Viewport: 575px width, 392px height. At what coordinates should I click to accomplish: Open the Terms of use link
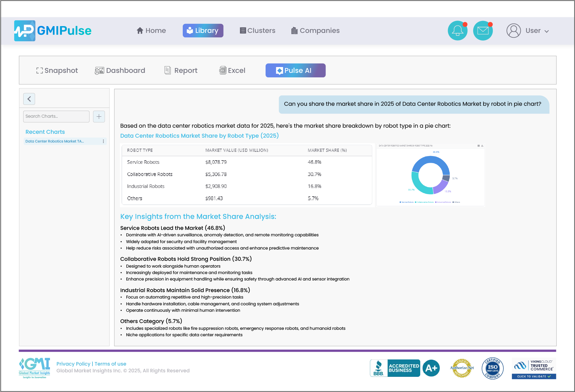[110, 364]
